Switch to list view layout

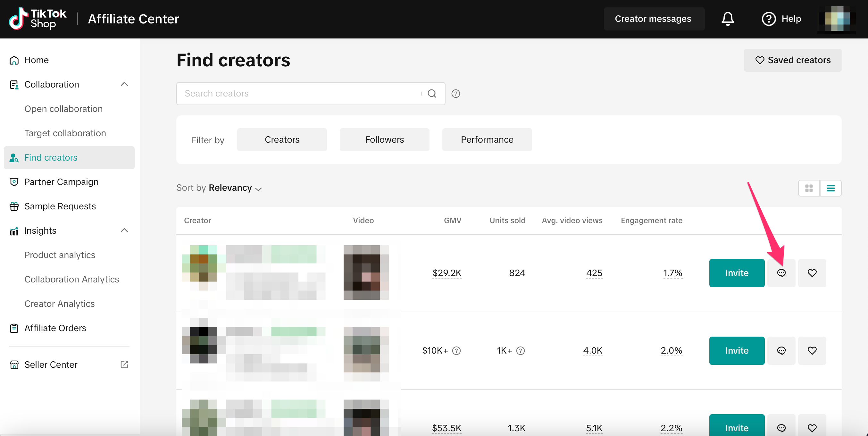coord(830,188)
